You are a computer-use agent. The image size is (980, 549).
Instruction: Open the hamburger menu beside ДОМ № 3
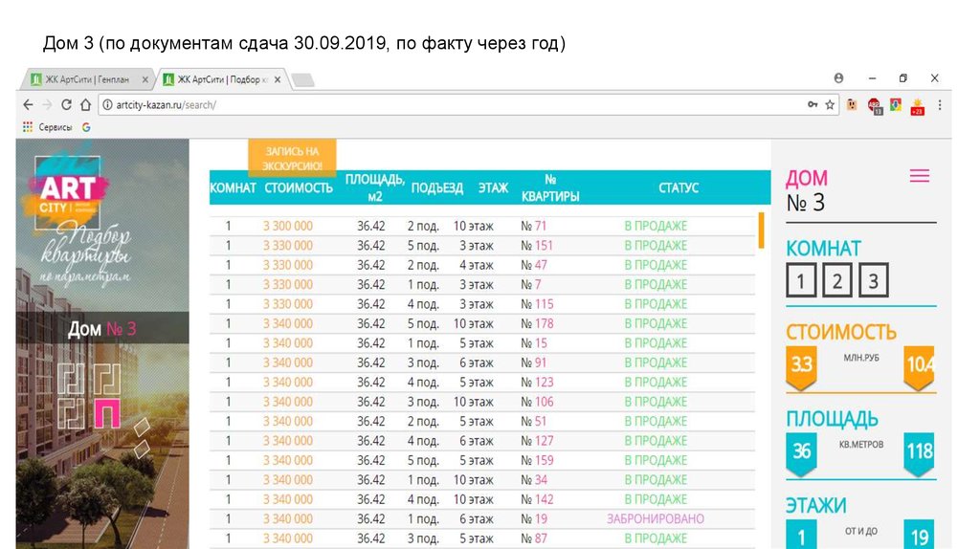pyautogui.click(x=919, y=176)
